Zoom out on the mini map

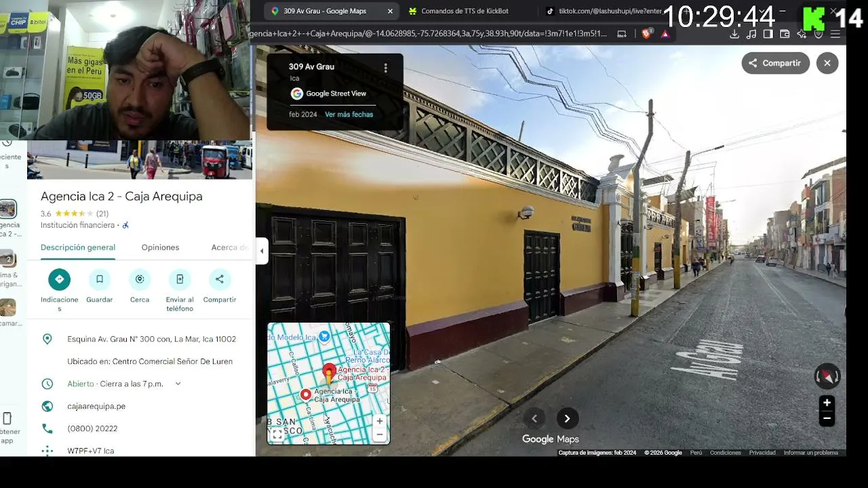coord(380,434)
